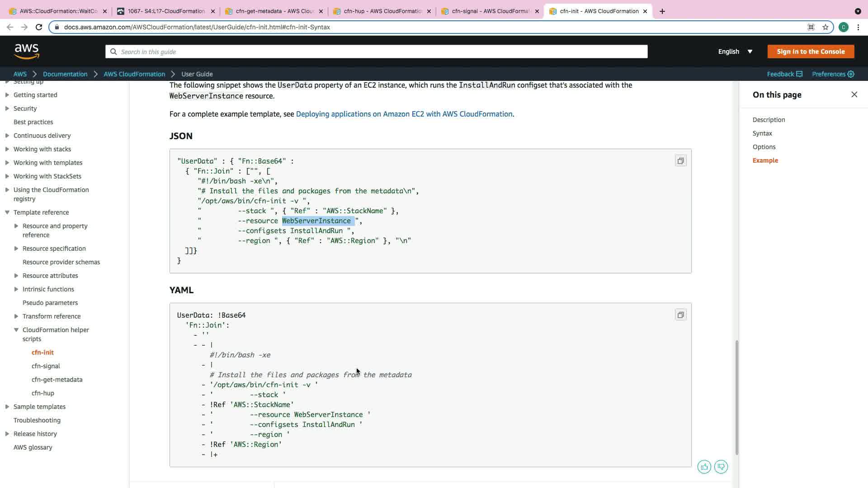Bookmark this page with the star icon
The image size is (868, 488).
826,27
